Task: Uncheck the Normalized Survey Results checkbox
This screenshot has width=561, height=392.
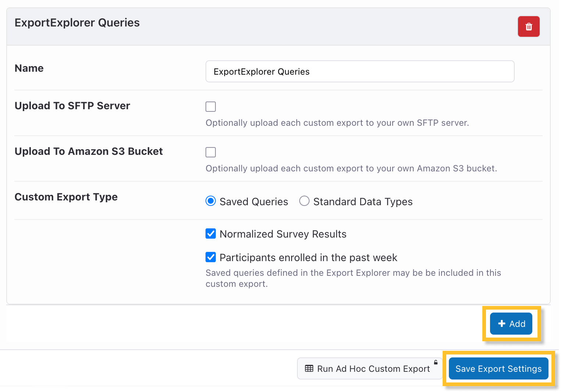Action: pos(211,234)
